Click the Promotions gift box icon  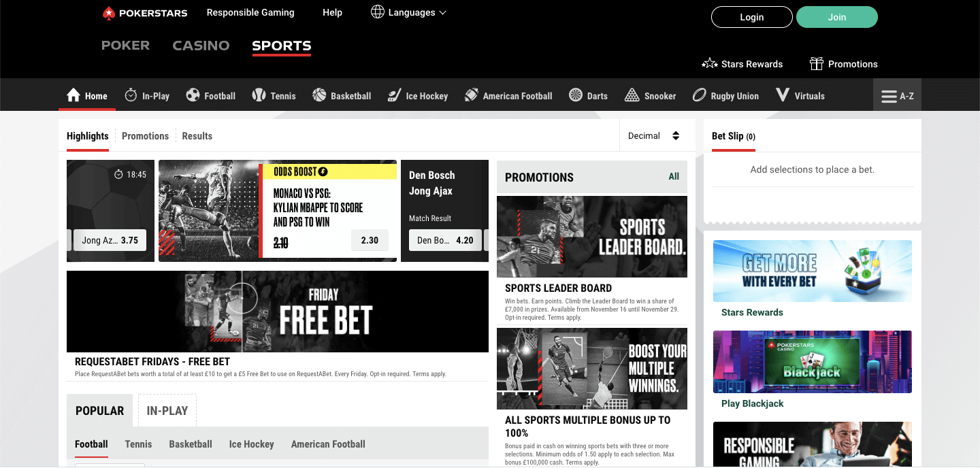(x=817, y=64)
